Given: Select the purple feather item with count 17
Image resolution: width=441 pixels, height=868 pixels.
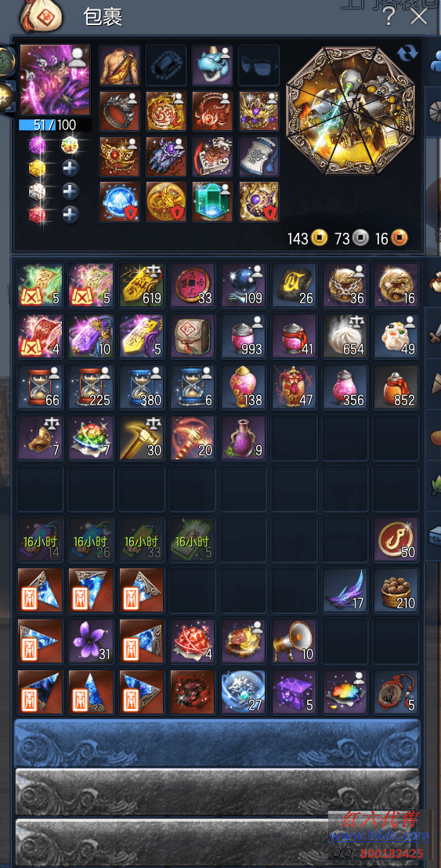Looking at the screenshot, I should [x=345, y=590].
